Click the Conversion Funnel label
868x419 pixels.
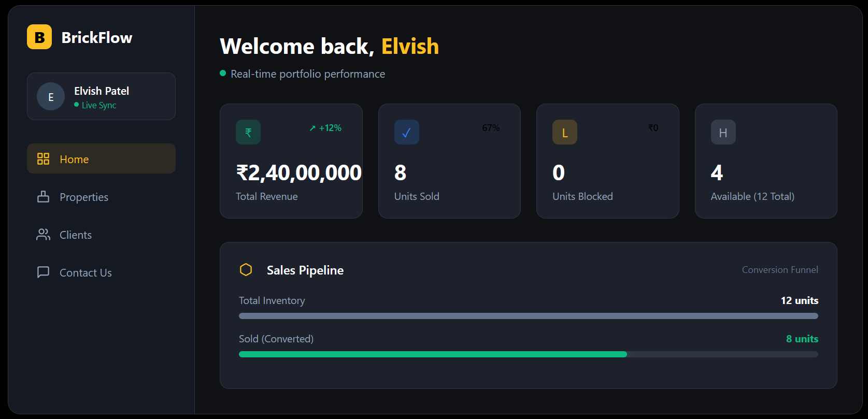click(x=780, y=269)
